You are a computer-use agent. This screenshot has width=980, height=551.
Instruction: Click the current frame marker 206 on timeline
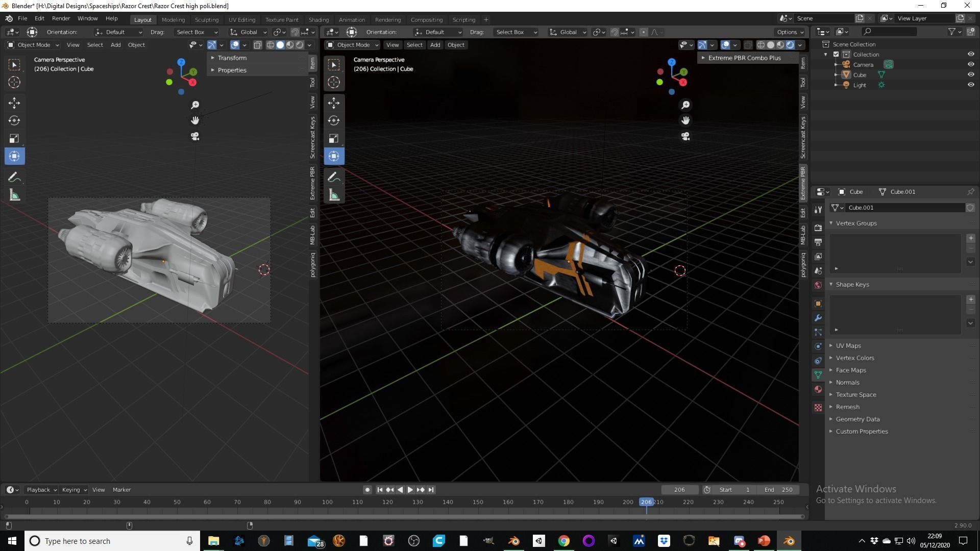(646, 502)
